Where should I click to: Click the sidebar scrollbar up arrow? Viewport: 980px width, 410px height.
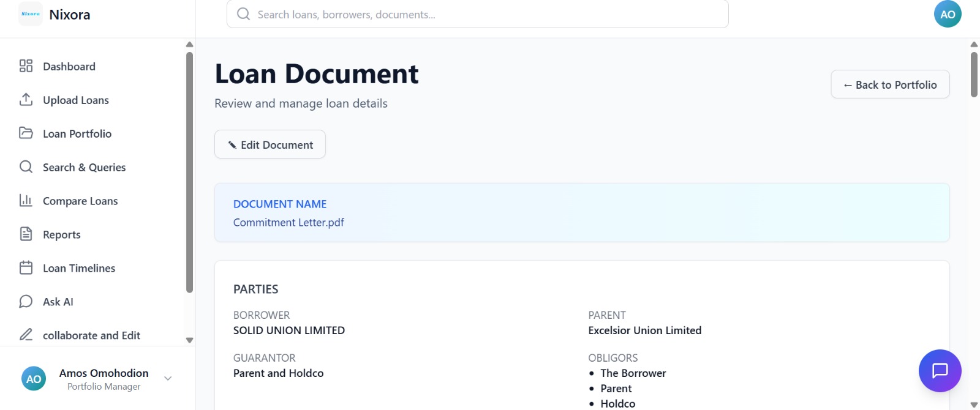pyautogui.click(x=189, y=44)
